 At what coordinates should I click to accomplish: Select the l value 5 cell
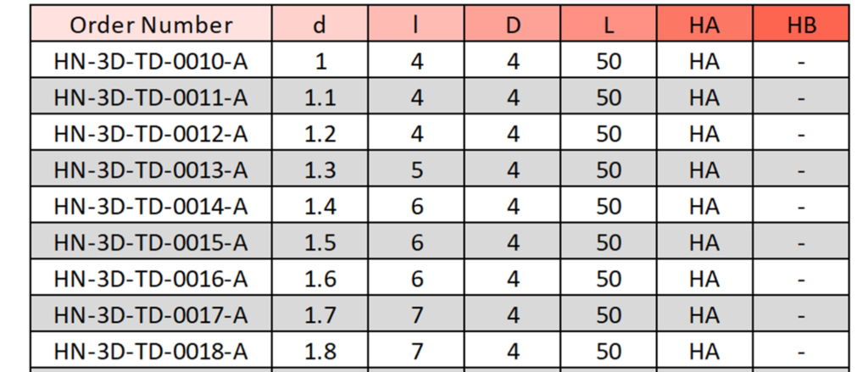(x=416, y=169)
